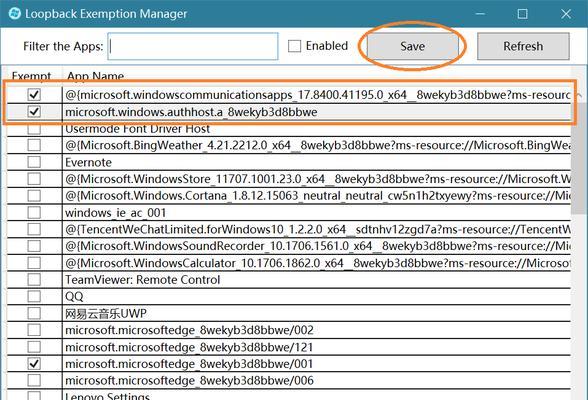The height and width of the screenshot is (400, 588).
Task: Select the microsoftedge_8wekyb3d8bbwe/006 name
Action: coord(189,381)
